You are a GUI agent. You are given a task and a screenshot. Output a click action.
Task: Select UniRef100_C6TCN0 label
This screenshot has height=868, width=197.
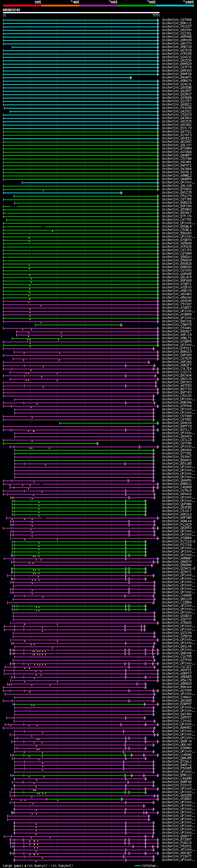[177, 443]
